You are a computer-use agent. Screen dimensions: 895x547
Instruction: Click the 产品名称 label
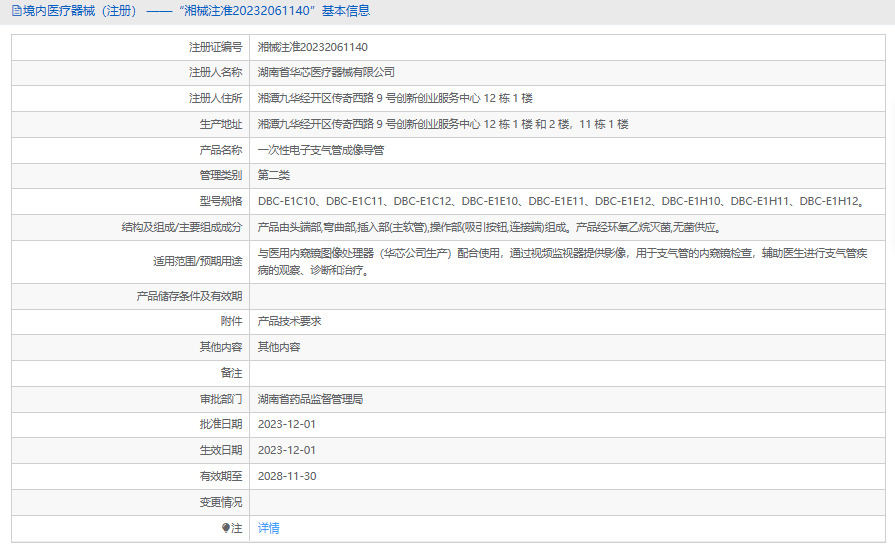(x=221, y=150)
